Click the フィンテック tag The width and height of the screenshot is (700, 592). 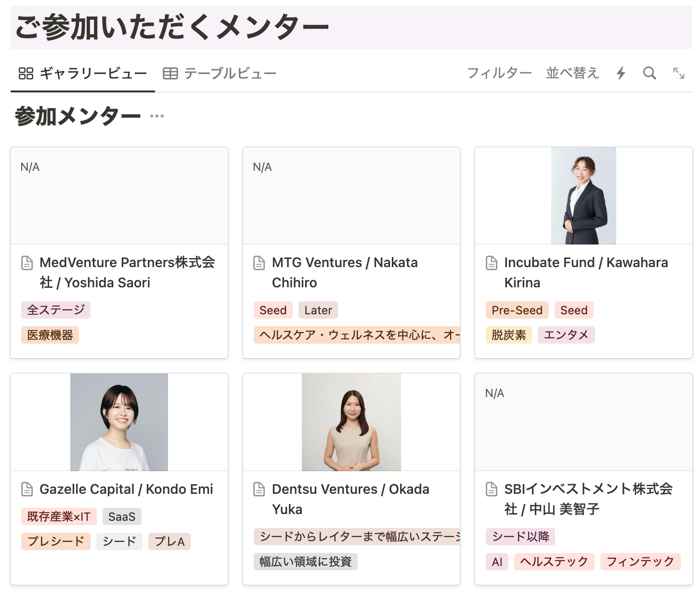pos(640,562)
